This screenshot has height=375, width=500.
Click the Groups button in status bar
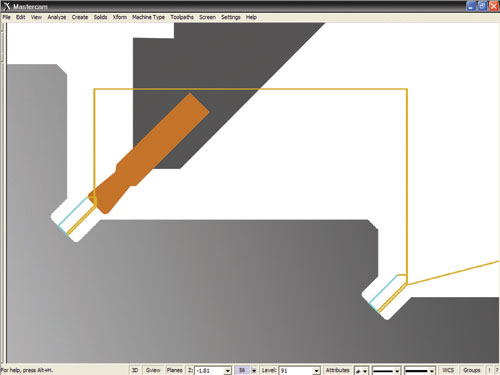pyautogui.click(x=472, y=370)
